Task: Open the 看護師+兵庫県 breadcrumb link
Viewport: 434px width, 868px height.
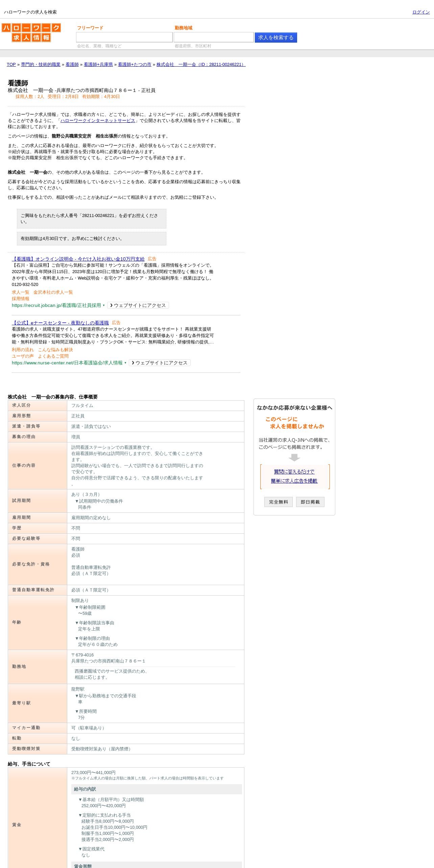Action: tap(98, 65)
